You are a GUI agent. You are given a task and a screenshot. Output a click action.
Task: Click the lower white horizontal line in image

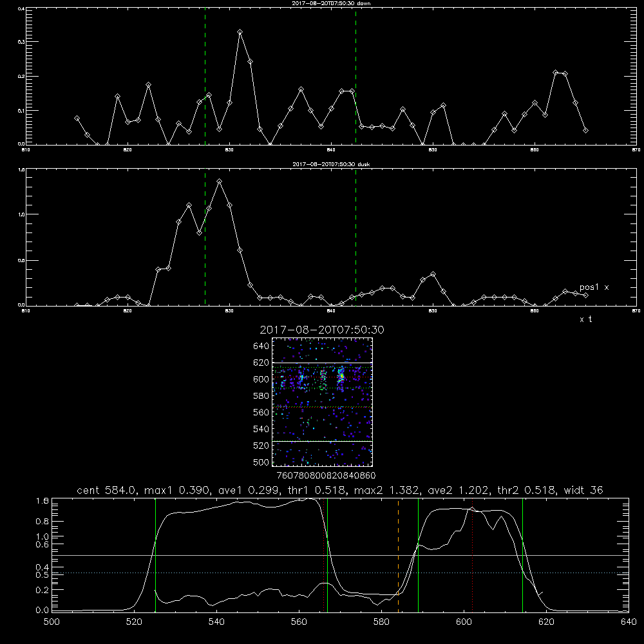(x=323, y=442)
